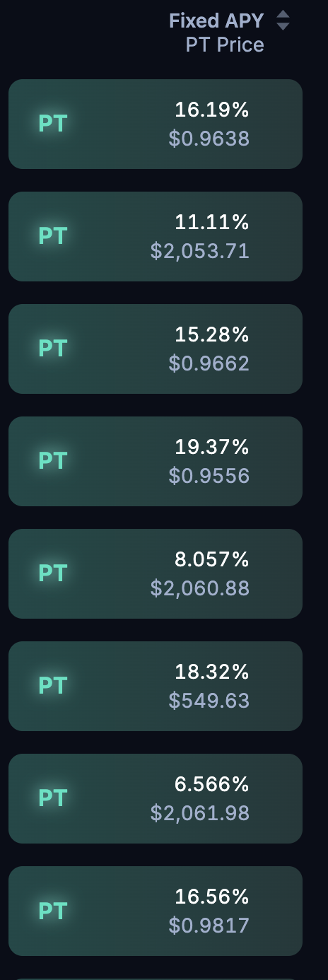Click the $2,060.88 PT price
Screen dimensions: 328x980
pyautogui.click(x=200, y=588)
